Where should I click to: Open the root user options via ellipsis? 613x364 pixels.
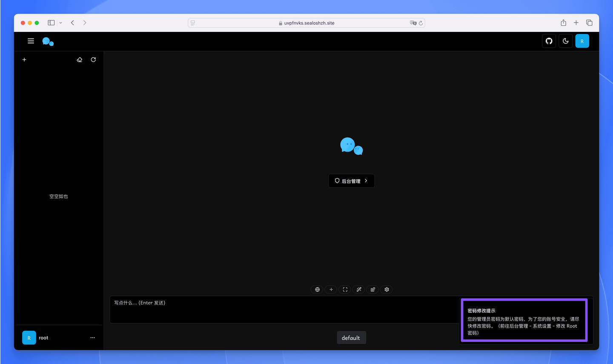[92, 337]
